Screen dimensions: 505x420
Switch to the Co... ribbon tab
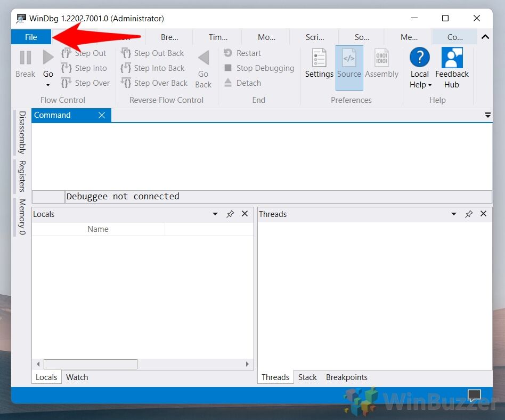click(x=455, y=37)
